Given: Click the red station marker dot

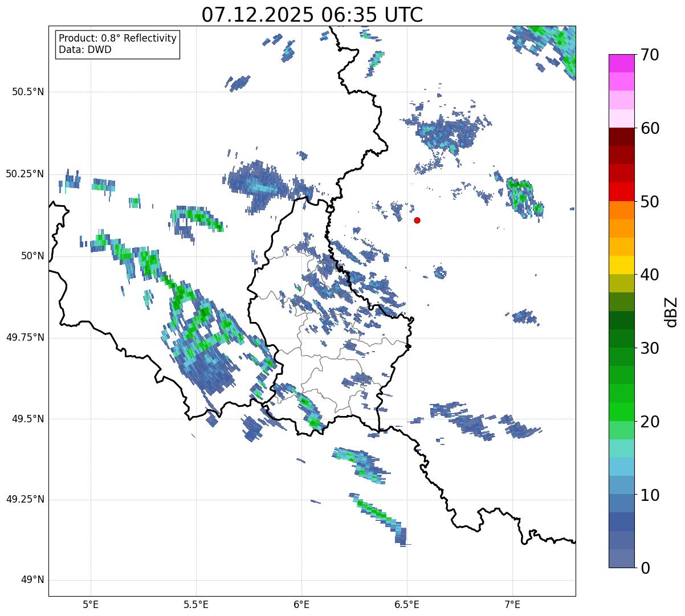Looking at the screenshot, I should [x=417, y=220].
